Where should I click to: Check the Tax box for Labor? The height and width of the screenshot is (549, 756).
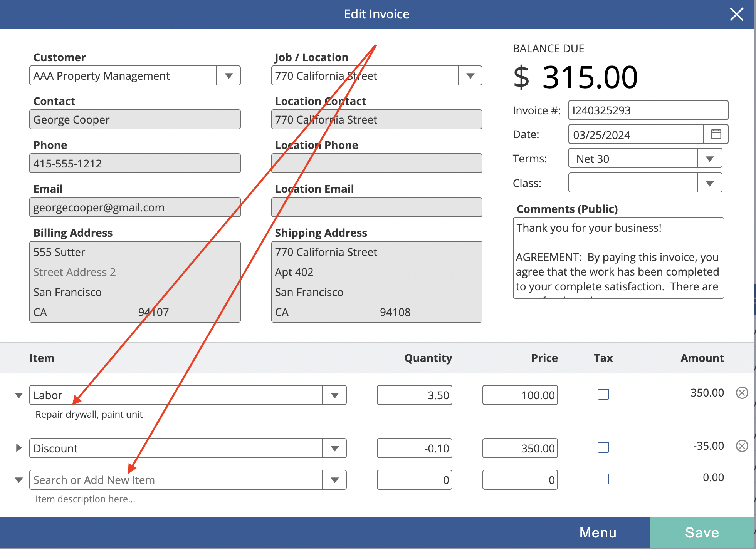pos(603,394)
